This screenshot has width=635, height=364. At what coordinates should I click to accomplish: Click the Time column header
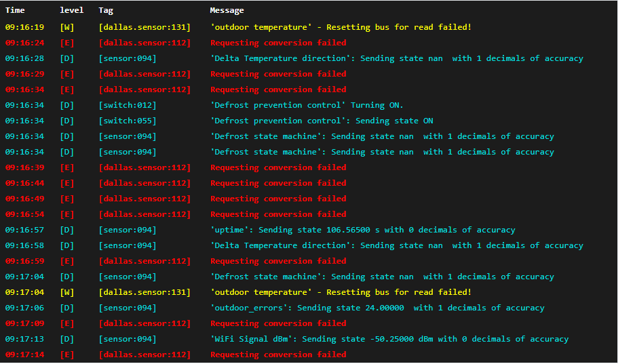15,11
